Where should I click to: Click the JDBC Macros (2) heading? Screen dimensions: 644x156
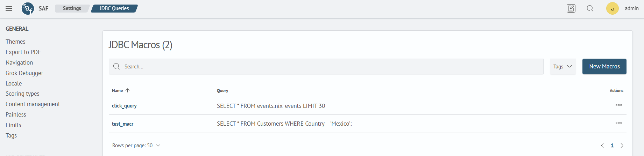(140, 45)
